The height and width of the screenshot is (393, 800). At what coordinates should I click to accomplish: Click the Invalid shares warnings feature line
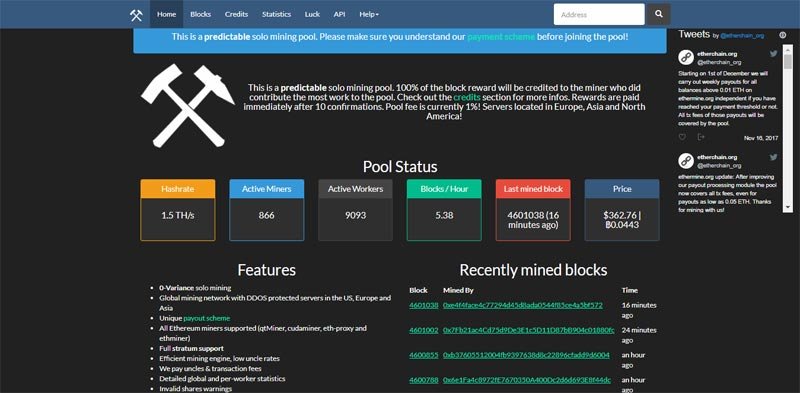pyautogui.click(x=195, y=389)
